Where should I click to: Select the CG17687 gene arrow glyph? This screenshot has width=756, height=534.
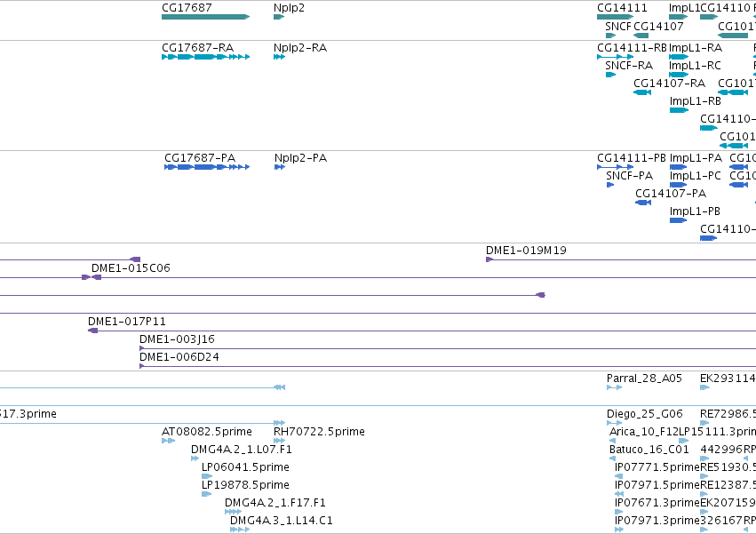(206, 17)
